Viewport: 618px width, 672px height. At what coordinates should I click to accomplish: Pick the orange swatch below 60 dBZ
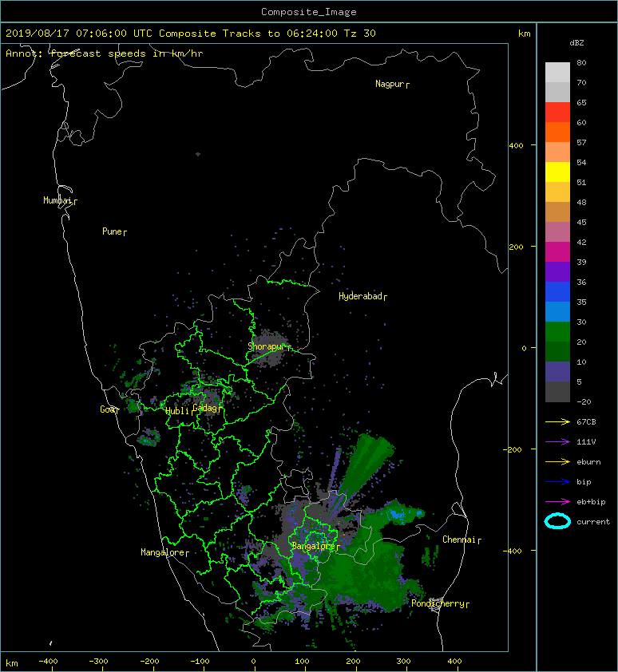[557, 132]
